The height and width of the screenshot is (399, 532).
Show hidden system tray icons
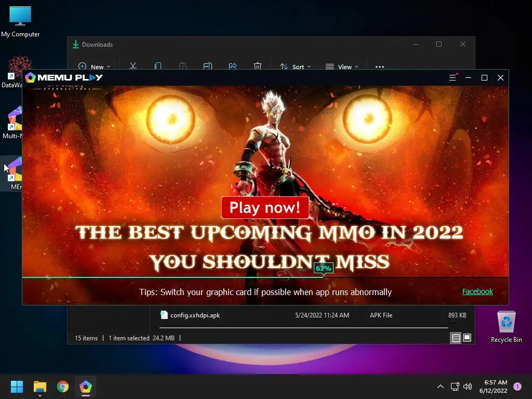pos(441,387)
